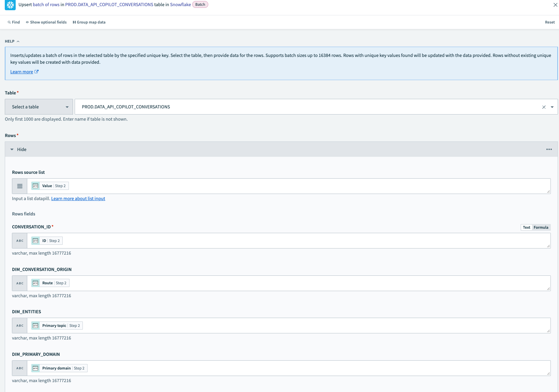This screenshot has height=392, width=559.
Task: Open the Rows three-dot options menu
Action: pyautogui.click(x=549, y=149)
